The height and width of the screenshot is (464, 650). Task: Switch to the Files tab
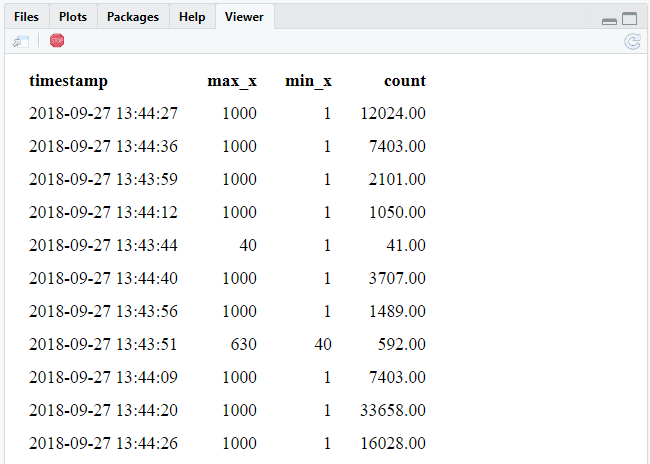coord(26,17)
